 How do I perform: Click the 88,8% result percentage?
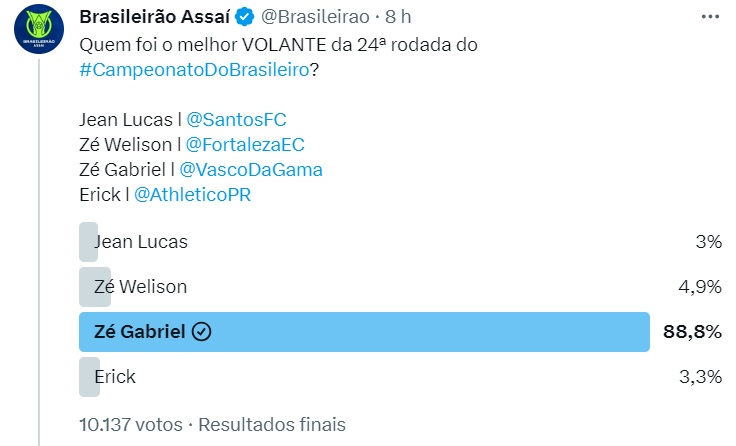(692, 332)
